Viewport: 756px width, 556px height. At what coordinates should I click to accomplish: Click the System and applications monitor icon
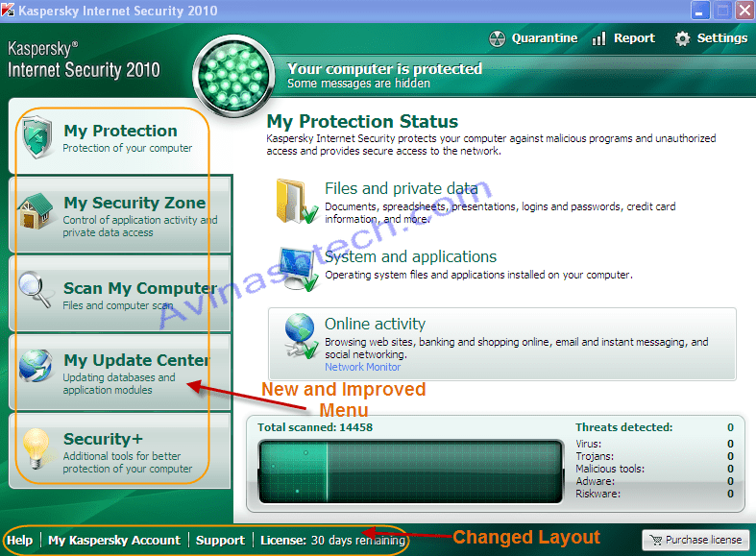[299, 269]
